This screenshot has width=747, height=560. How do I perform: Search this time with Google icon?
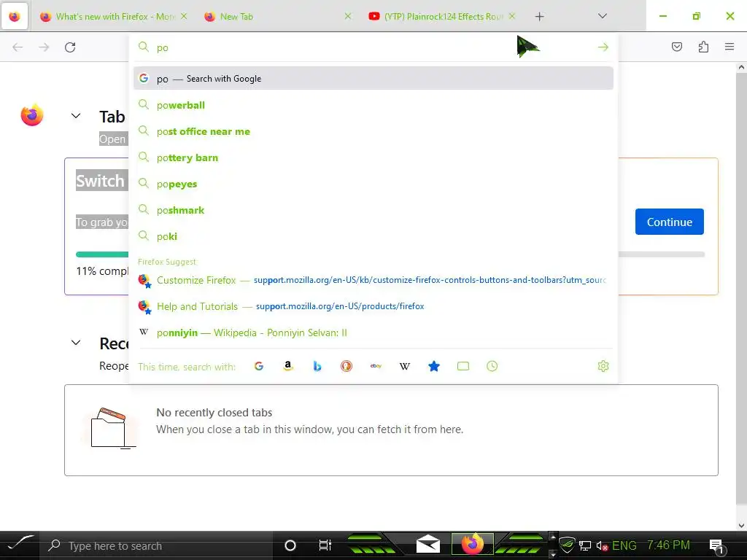[259, 366]
